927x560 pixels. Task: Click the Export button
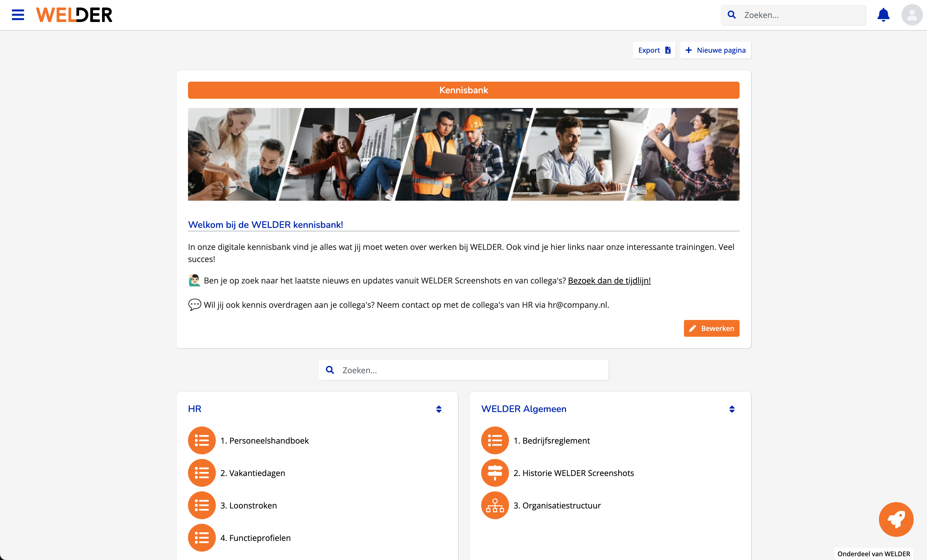point(654,50)
